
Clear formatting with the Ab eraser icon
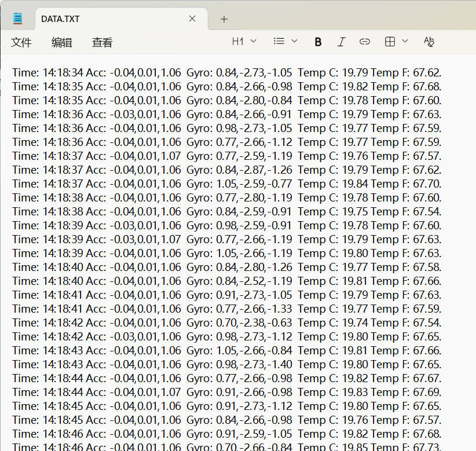click(429, 41)
